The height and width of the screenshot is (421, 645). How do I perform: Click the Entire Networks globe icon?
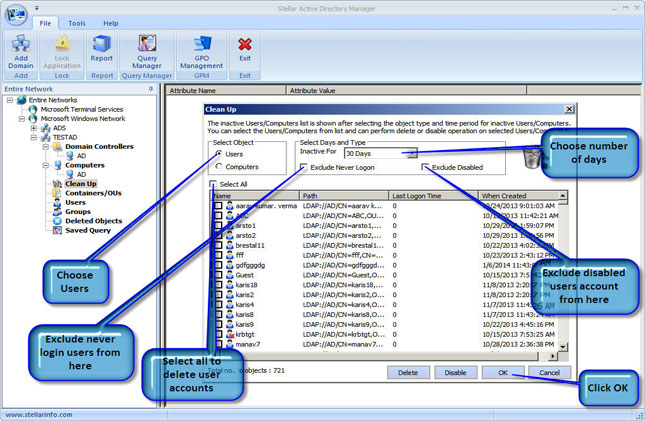coord(21,100)
